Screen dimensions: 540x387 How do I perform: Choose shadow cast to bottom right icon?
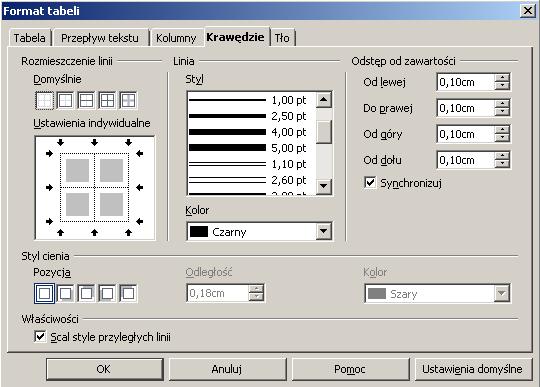tap(65, 293)
